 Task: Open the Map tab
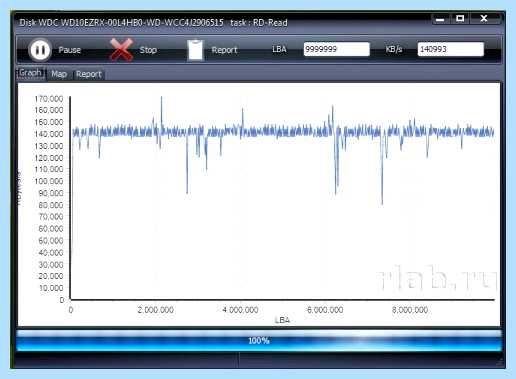coord(59,74)
